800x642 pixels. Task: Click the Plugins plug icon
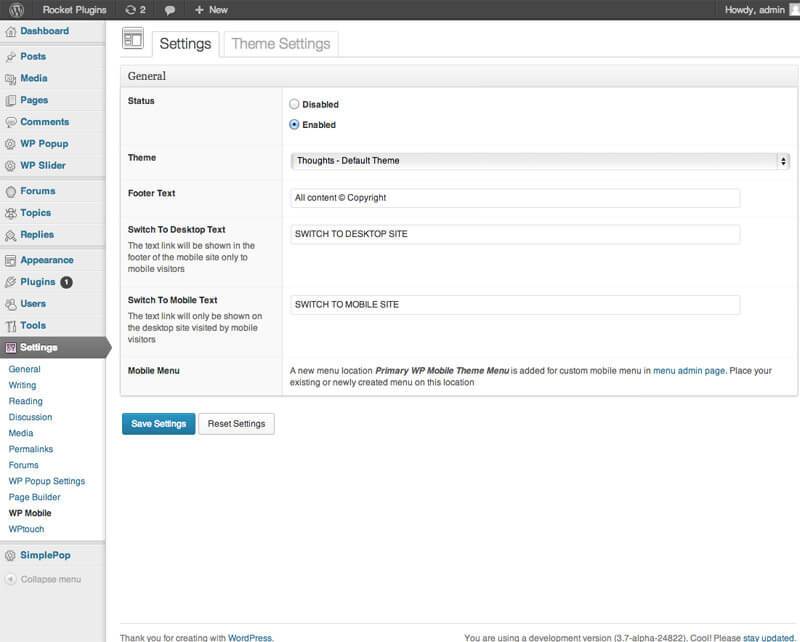tap(10, 282)
